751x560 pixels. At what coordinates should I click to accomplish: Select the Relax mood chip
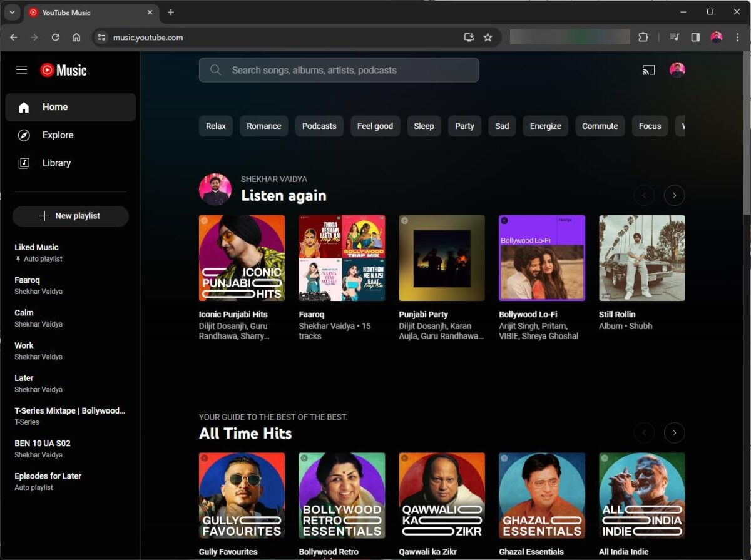point(216,126)
